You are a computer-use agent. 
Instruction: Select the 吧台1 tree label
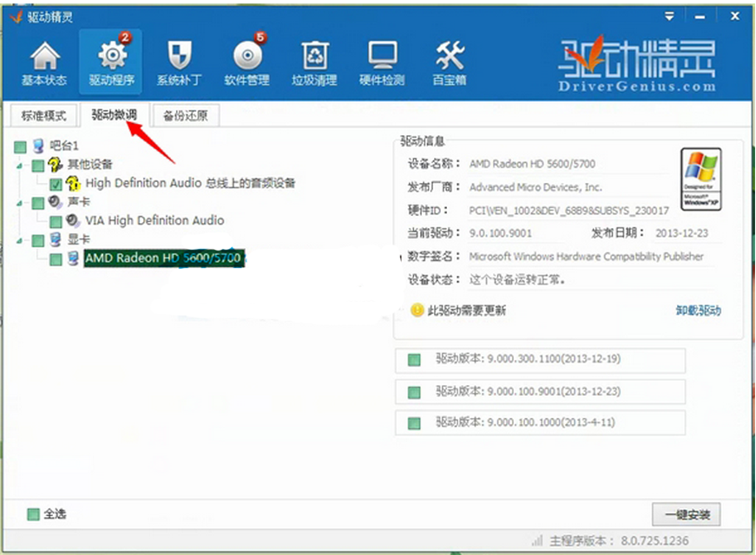coord(63,146)
